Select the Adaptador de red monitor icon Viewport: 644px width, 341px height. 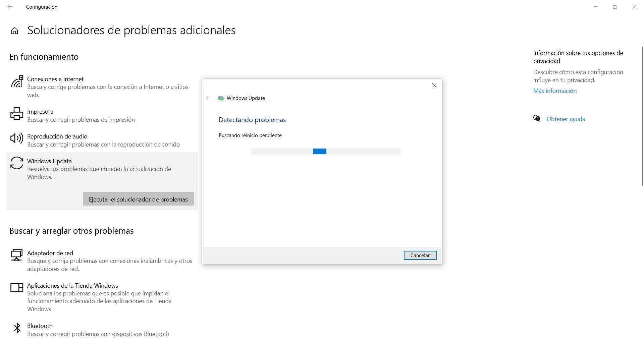[17, 255]
